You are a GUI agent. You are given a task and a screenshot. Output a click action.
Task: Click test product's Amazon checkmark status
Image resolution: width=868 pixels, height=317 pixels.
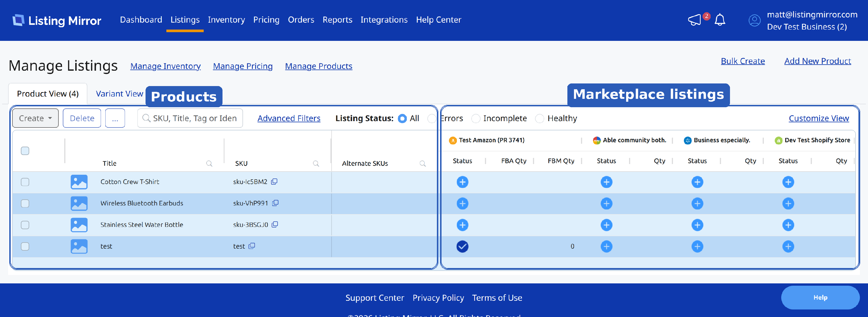pos(462,247)
